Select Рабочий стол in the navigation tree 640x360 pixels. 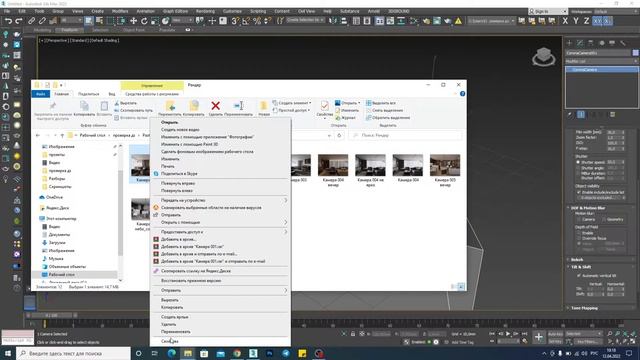tap(62, 275)
